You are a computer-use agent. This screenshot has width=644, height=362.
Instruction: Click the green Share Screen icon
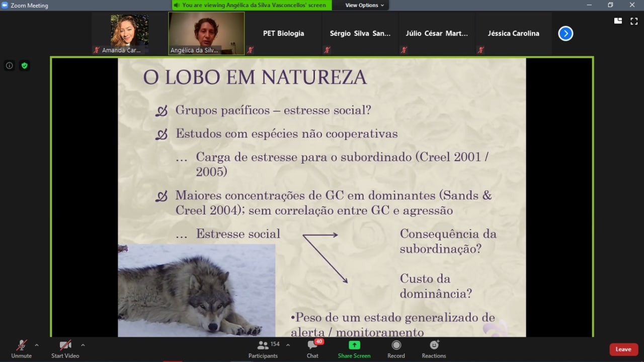pyautogui.click(x=354, y=345)
